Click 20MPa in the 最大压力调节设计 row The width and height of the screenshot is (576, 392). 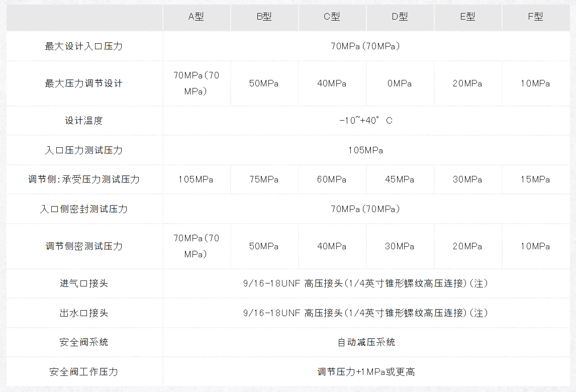(467, 83)
